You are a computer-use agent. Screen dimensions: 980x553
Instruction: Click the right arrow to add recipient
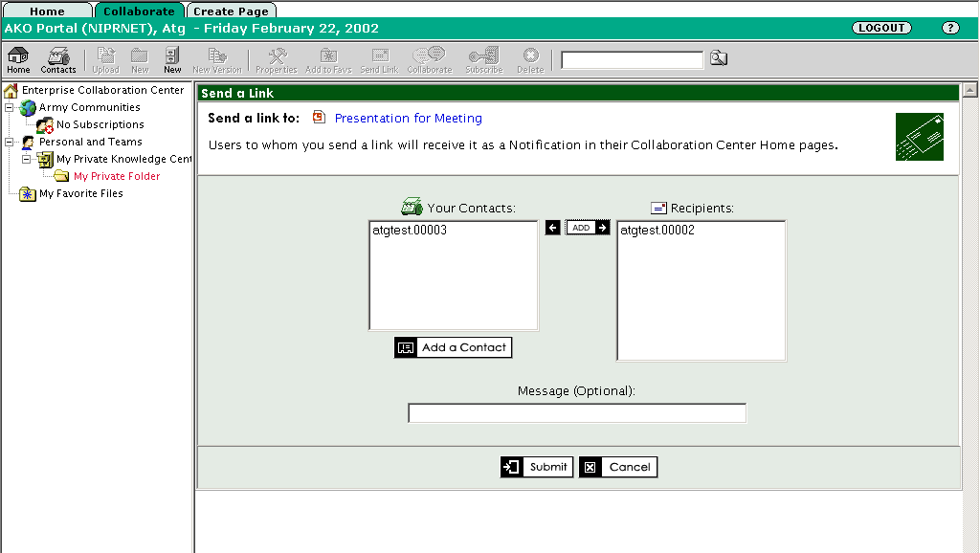point(602,228)
